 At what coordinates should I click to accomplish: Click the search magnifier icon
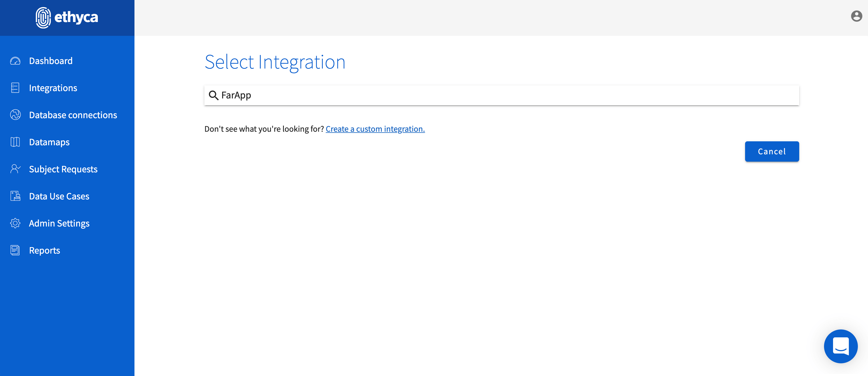[x=213, y=95]
